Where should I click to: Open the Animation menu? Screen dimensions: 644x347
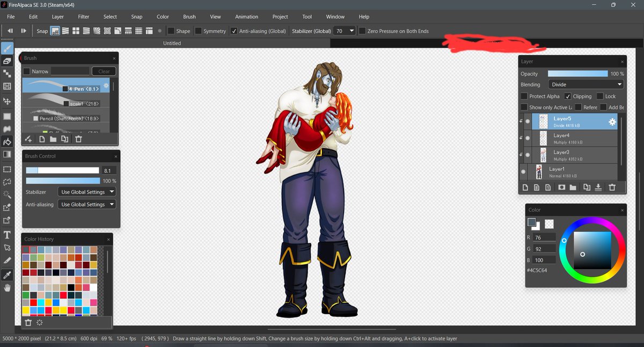tap(246, 17)
